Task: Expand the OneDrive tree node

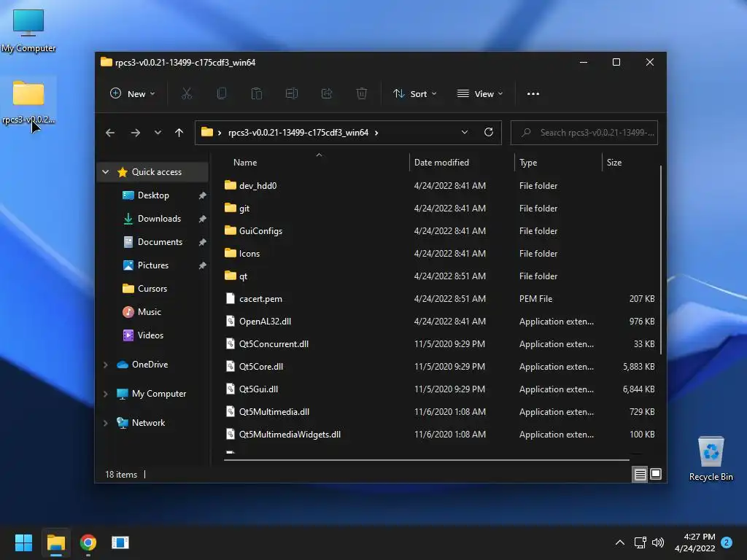Action: tap(106, 365)
